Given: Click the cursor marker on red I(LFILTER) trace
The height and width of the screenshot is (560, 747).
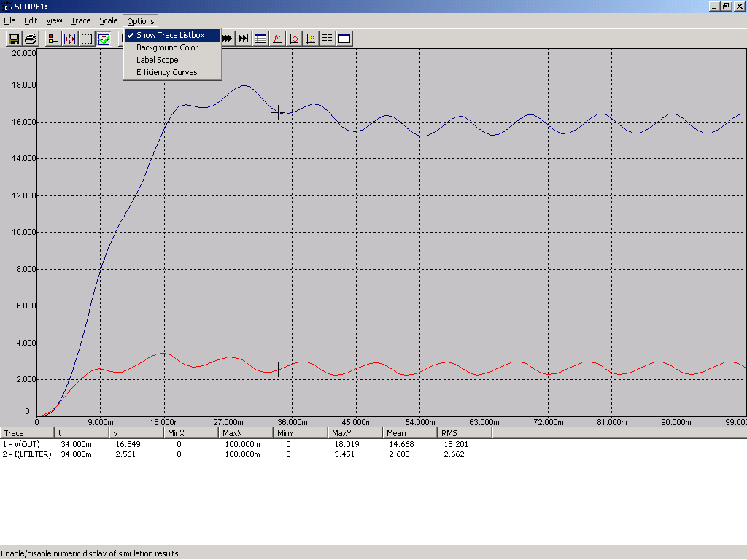Looking at the screenshot, I should pyautogui.click(x=278, y=370).
